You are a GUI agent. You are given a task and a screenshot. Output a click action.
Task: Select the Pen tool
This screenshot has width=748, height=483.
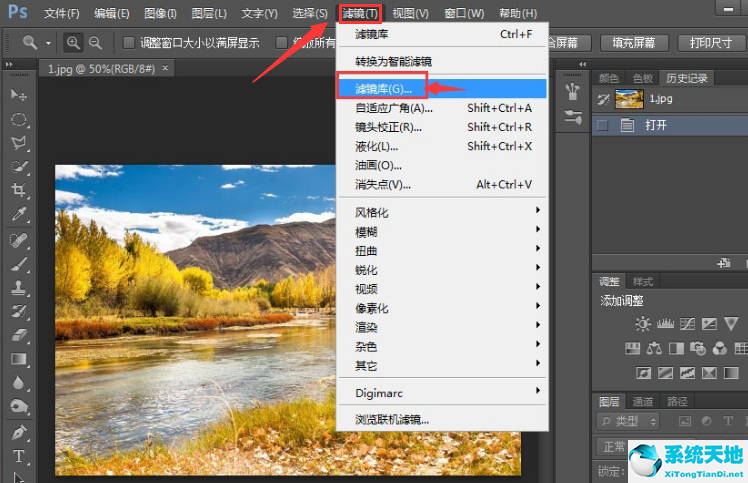[19, 432]
